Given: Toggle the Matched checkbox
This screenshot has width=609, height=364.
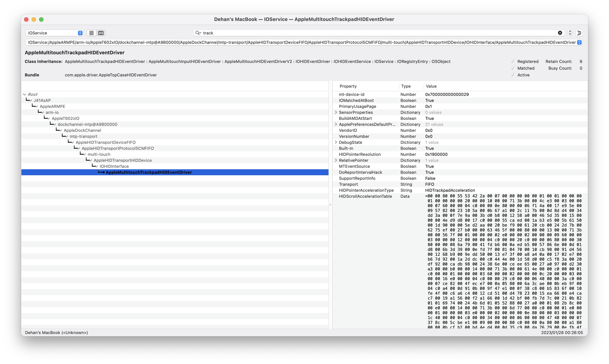Looking at the screenshot, I should tap(513, 68).
